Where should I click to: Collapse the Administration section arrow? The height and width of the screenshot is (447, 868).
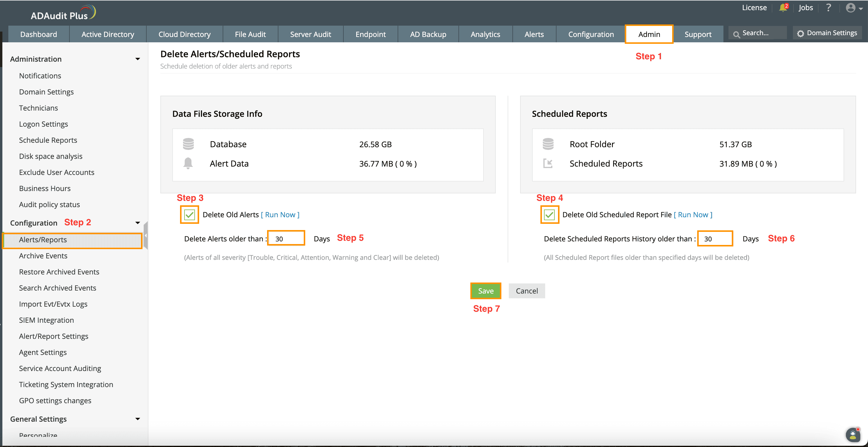(137, 59)
